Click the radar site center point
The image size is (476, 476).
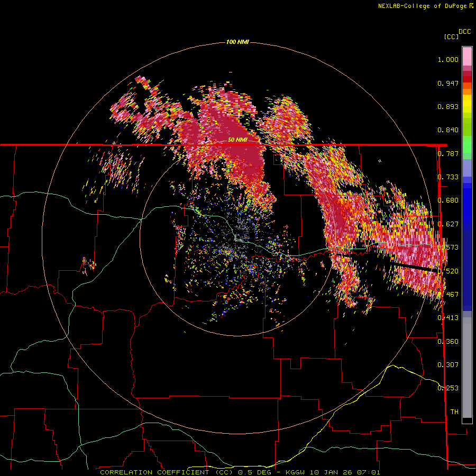tap(237, 238)
